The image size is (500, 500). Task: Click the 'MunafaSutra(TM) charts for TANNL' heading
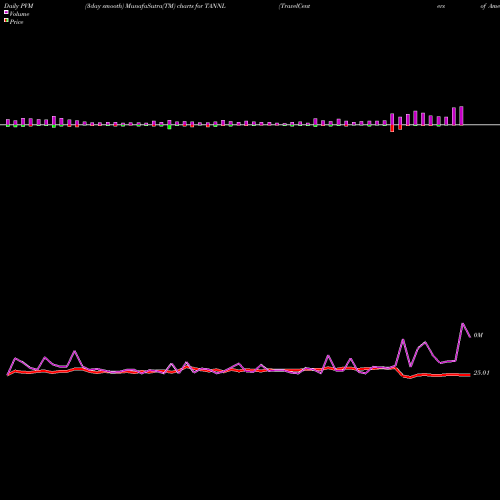[x=176, y=6]
